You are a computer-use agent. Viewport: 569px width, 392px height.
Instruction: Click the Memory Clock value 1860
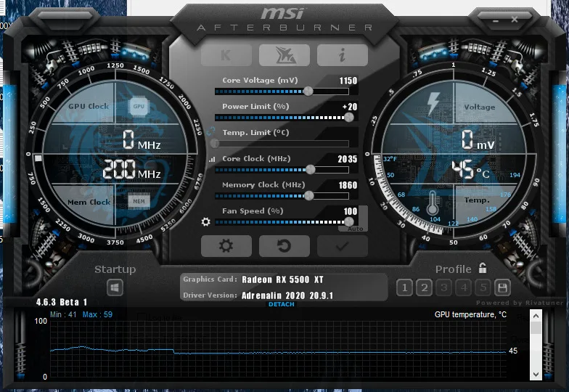pos(348,185)
